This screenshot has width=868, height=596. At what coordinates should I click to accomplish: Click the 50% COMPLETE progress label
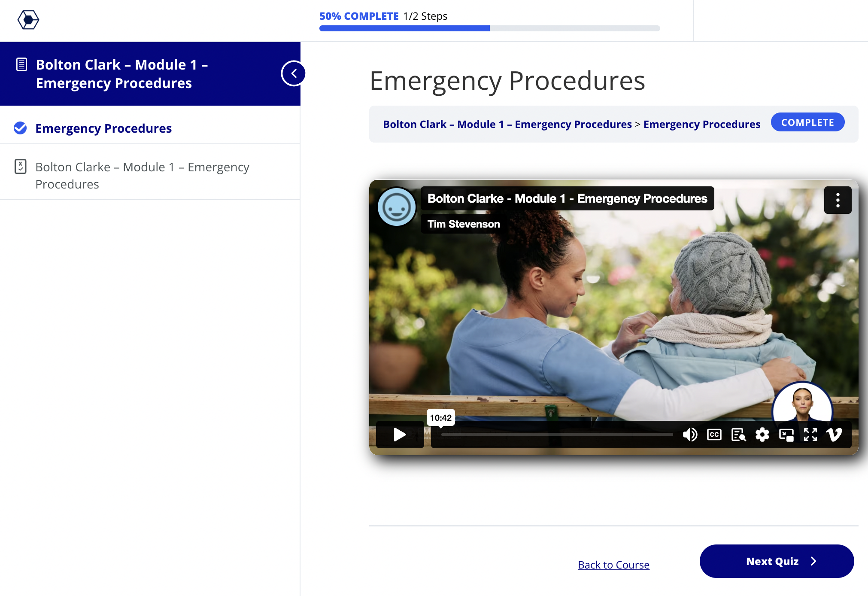pos(359,16)
